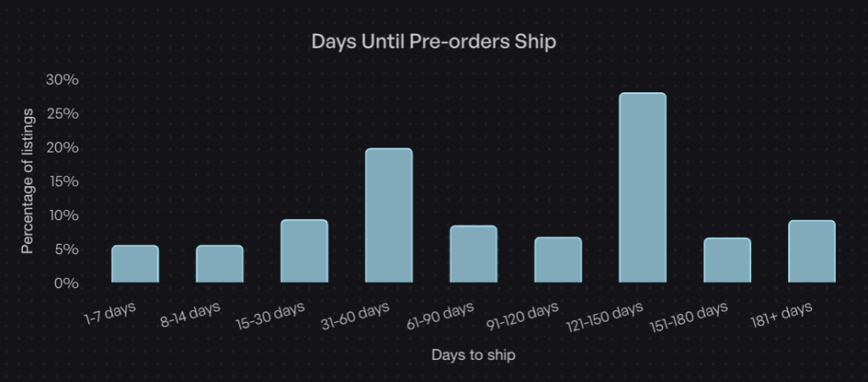Select the Percentage of listings axis title

click(x=28, y=180)
